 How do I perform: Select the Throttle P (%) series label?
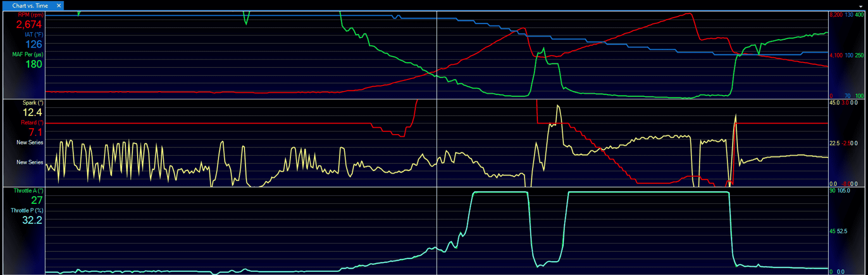tap(27, 210)
